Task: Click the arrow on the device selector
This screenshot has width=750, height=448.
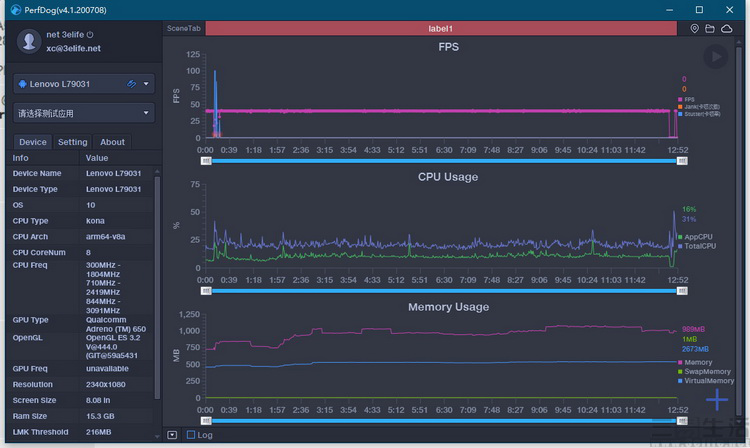Action: [x=146, y=84]
